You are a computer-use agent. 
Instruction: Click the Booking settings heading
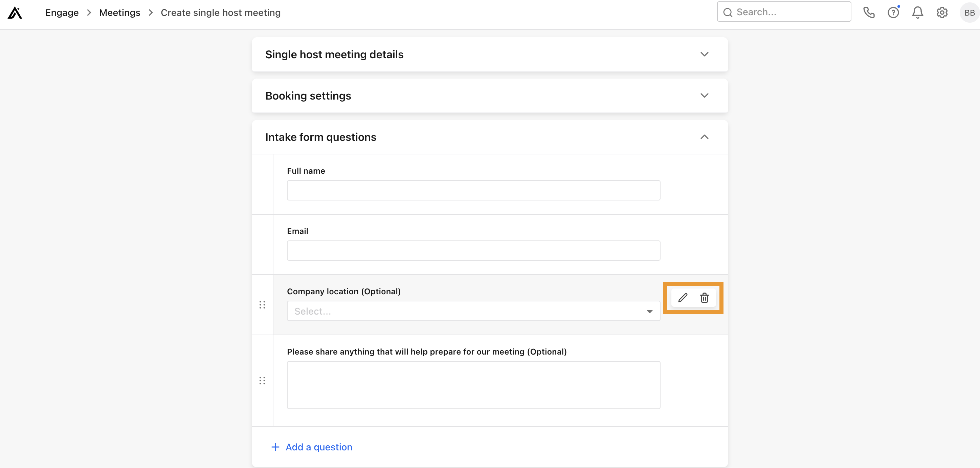coord(308,95)
